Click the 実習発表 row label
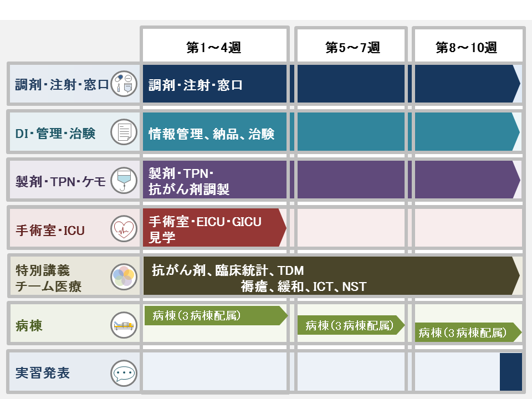This screenshot has width=532, height=399. (x=43, y=373)
